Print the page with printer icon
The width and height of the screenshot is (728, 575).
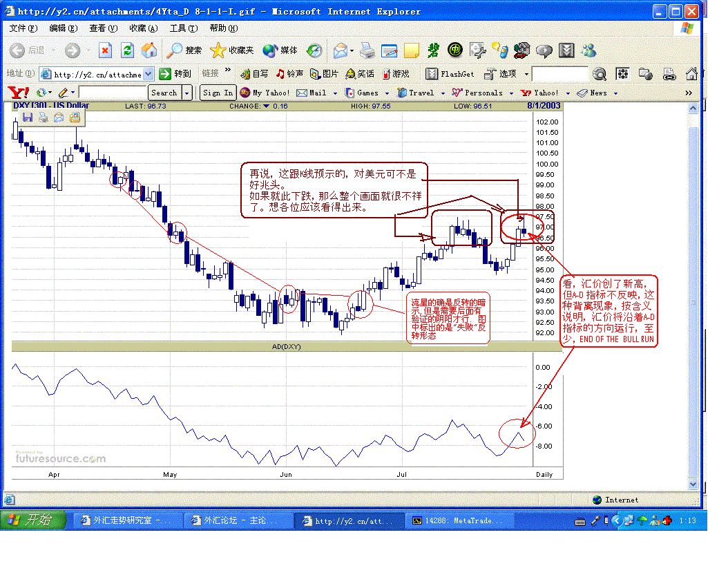[x=367, y=50]
